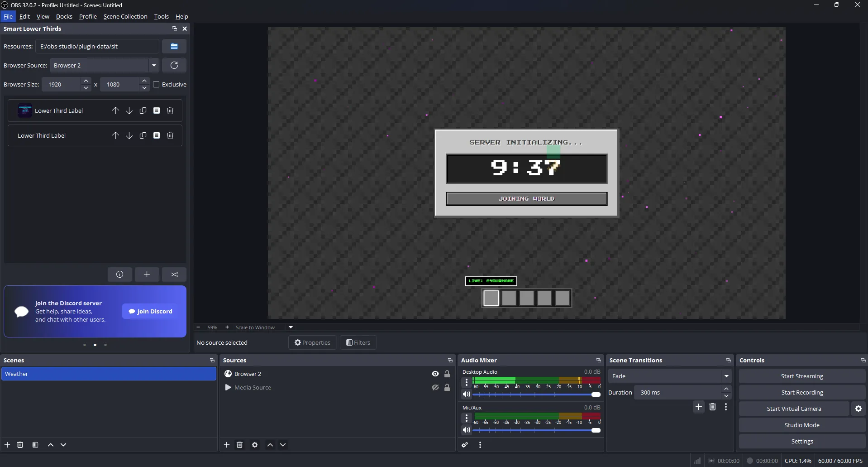Open the Tools menu

pos(161,16)
